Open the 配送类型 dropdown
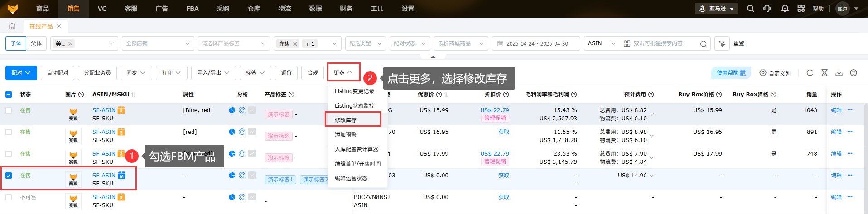Image resolution: width=868 pixels, height=214 pixels. (366, 43)
